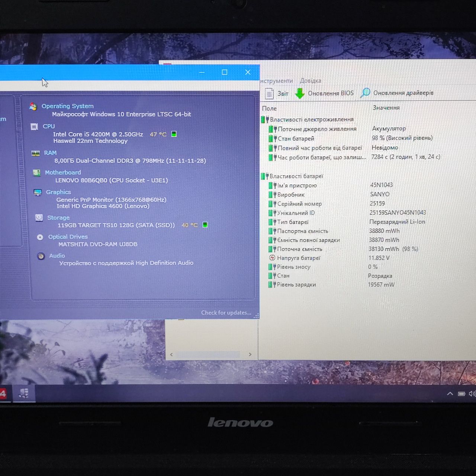Image resolution: width=476 pixels, height=476 pixels.
Task: Click the value 11.852 V
Action: (x=379, y=258)
